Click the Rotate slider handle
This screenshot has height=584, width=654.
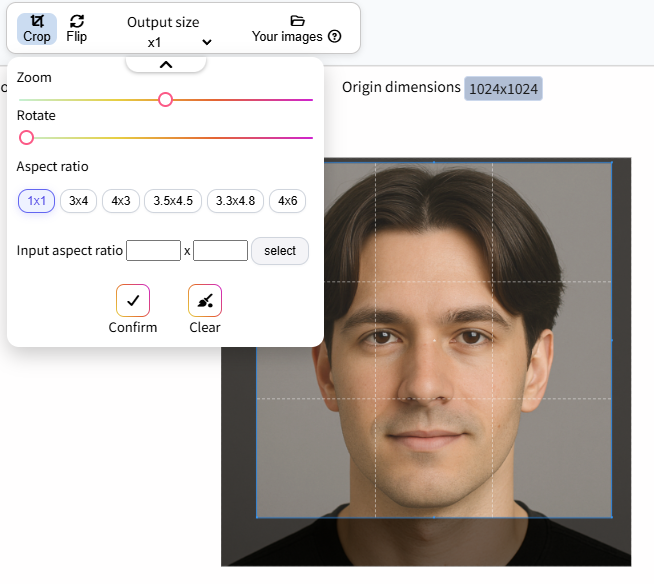click(x=26, y=137)
